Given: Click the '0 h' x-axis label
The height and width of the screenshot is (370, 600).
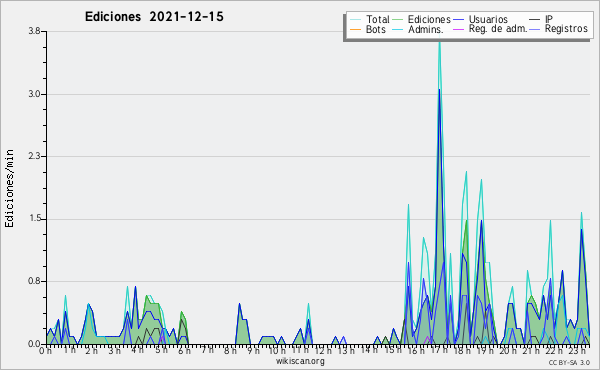Looking at the screenshot, I should [x=46, y=351].
